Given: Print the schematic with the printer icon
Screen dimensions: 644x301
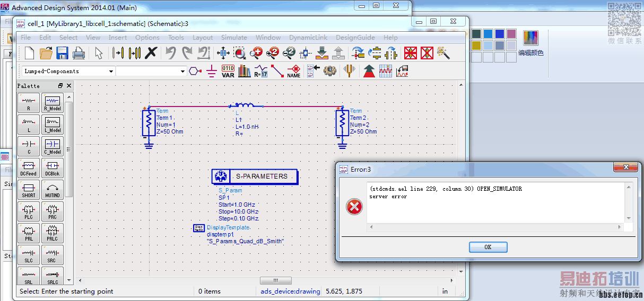Looking at the screenshot, I should click(x=79, y=52).
